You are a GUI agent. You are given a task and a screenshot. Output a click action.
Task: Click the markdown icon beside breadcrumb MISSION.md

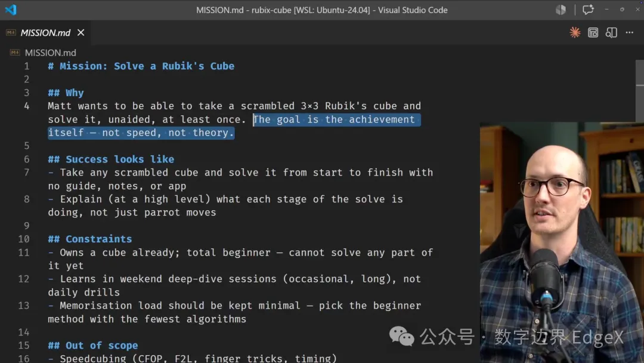(x=15, y=53)
